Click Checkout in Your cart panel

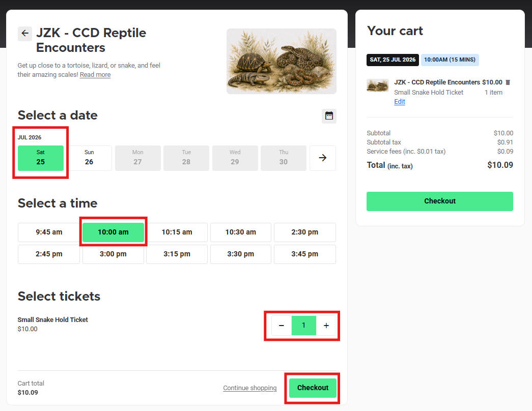tap(440, 201)
